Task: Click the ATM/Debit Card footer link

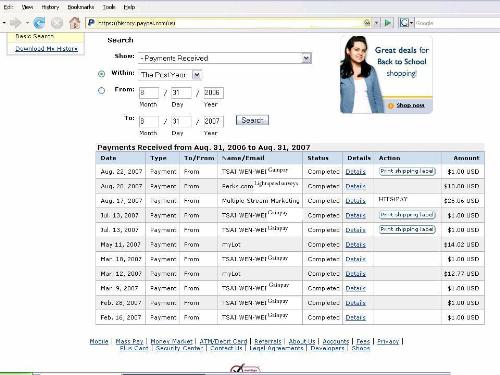Action: (x=223, y=341)
